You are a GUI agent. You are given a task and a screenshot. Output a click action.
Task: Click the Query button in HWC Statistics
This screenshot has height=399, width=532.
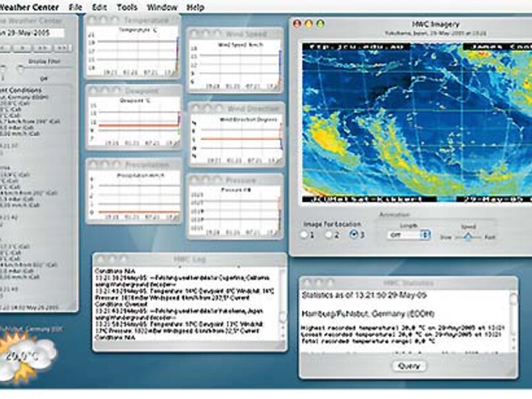tap(408, 366)
